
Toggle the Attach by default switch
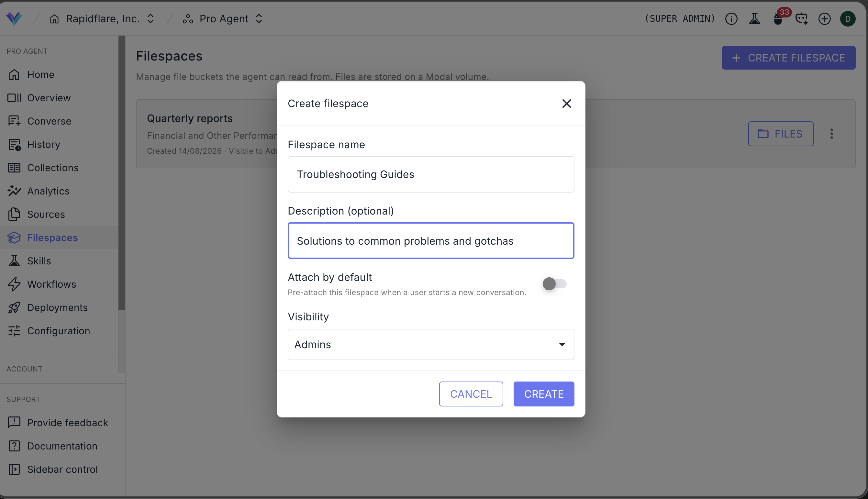click(554, 284)
